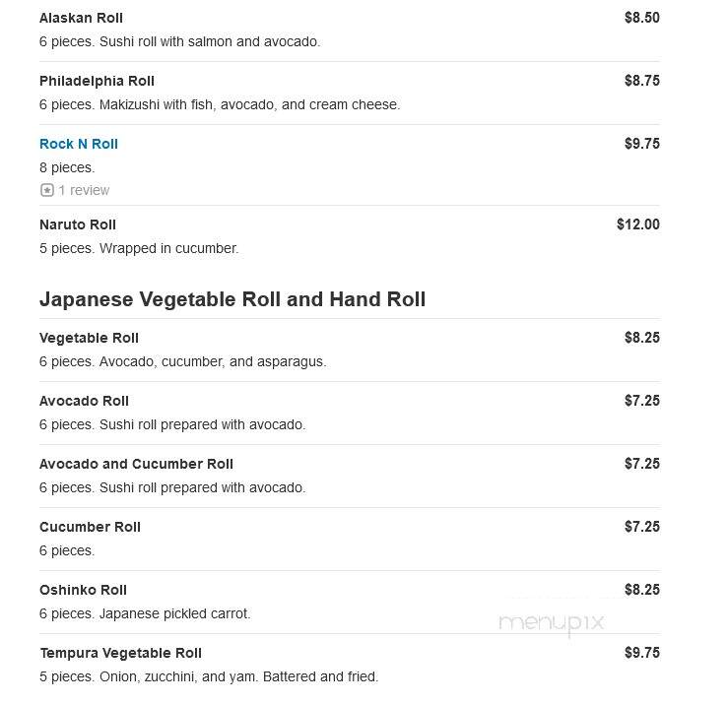Select the Vegetable Roll item

pyautogui.click(x=89, y=338)
